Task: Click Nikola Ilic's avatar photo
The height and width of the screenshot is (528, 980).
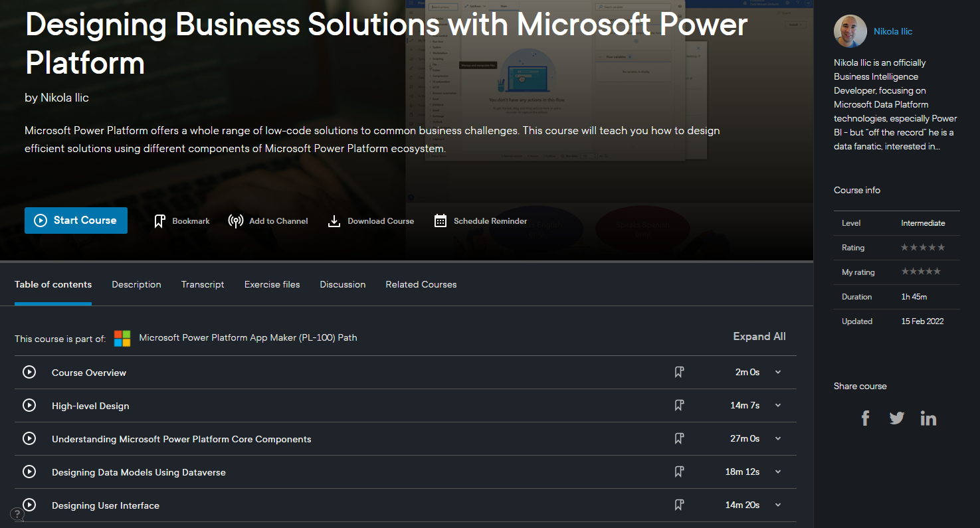Action: pos(850,31)
